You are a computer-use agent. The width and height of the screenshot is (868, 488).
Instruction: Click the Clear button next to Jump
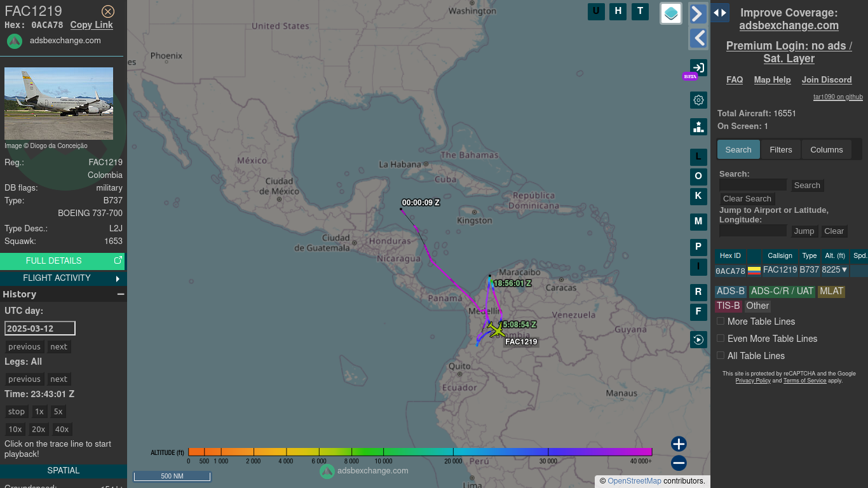coord(834,231)
